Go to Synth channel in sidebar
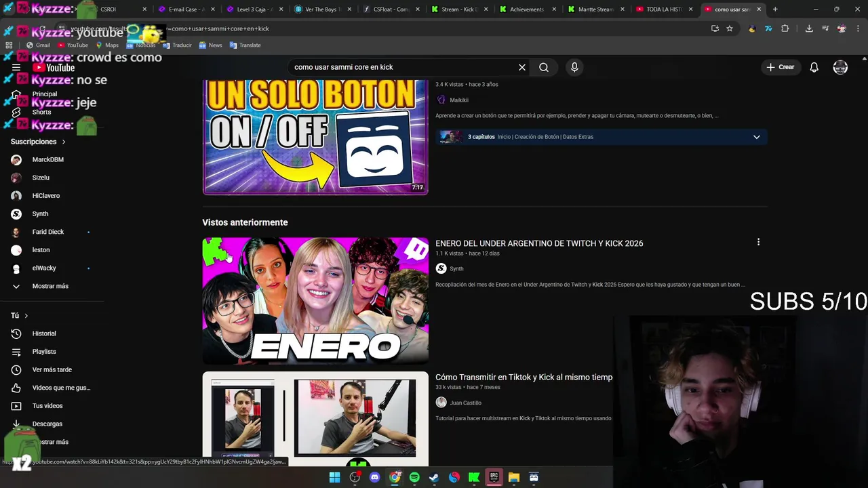868x488 pixels. click(40, 213)
